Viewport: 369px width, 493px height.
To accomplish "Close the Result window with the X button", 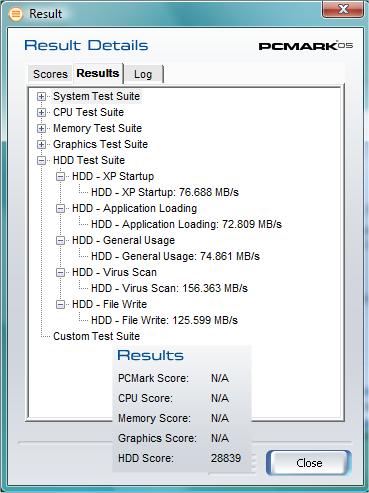I will point(343,9).
